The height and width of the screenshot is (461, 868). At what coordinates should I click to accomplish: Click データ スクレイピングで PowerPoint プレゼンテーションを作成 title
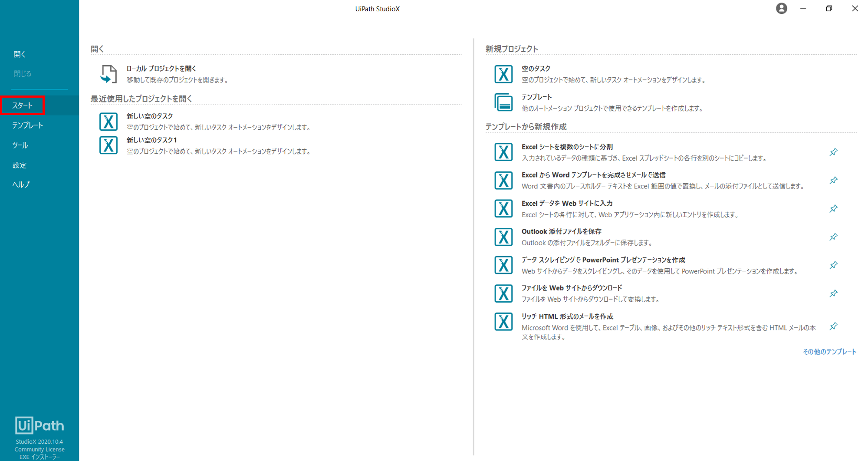click(603, 260)
